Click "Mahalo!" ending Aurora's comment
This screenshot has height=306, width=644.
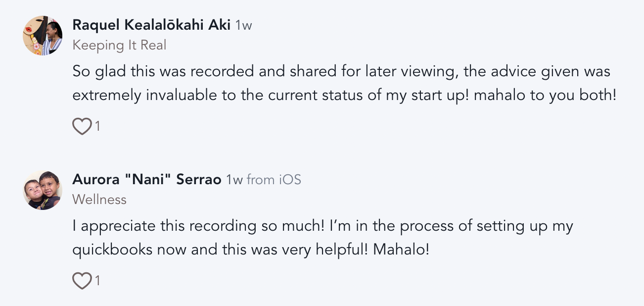click(401, 250)
